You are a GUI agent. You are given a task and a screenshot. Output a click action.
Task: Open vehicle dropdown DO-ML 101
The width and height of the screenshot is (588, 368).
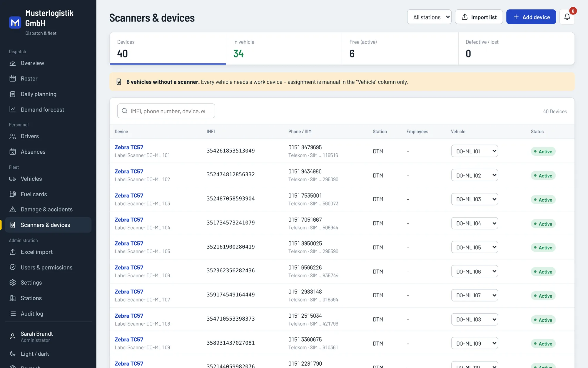point(475,151)
